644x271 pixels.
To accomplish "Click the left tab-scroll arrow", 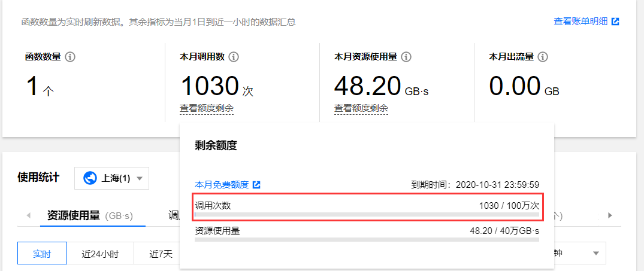I will click(x=28, y=215).
